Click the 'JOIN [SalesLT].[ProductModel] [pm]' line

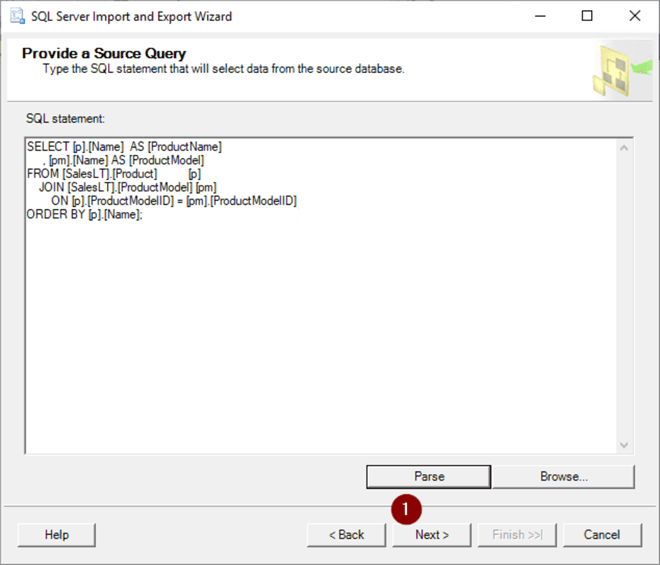128,187
